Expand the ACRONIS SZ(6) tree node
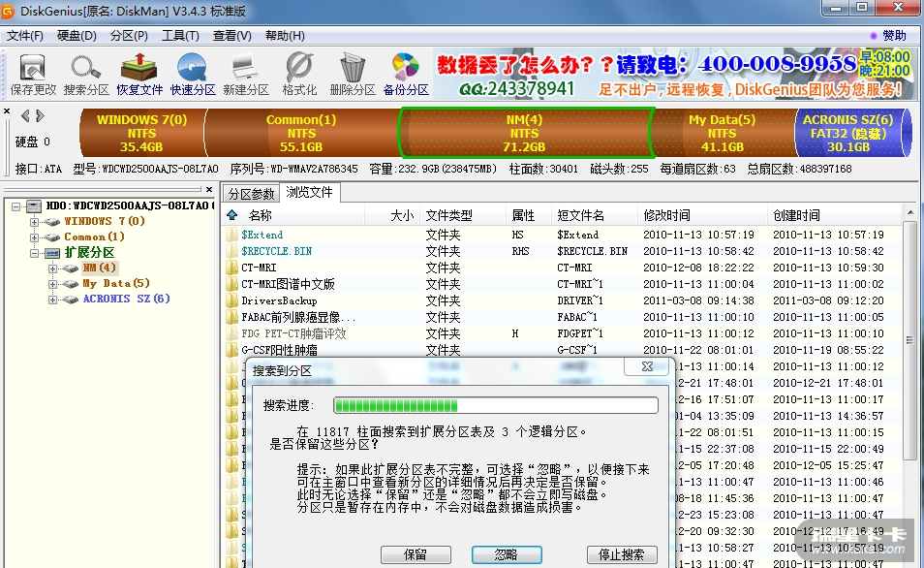924x568 pixels. tap(52, 300)
